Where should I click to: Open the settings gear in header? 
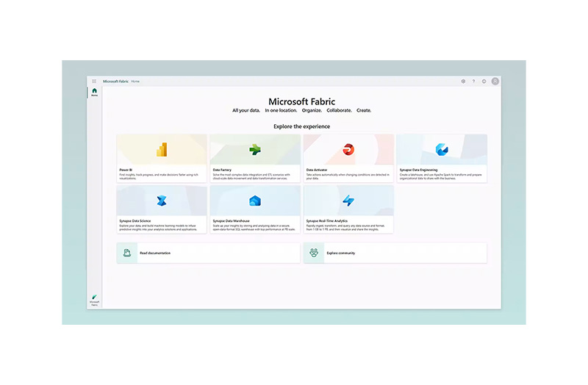tap(463, 81)
